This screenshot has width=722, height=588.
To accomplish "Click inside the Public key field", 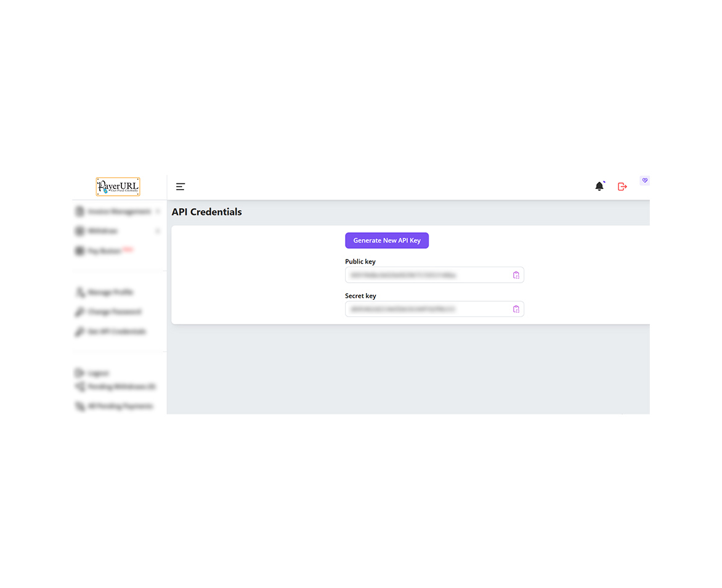I will point(428,275).
